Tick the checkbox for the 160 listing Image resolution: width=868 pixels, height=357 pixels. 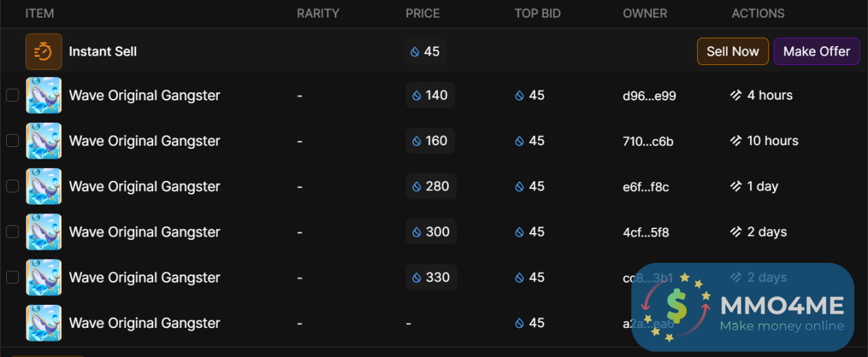coord(12,141)
